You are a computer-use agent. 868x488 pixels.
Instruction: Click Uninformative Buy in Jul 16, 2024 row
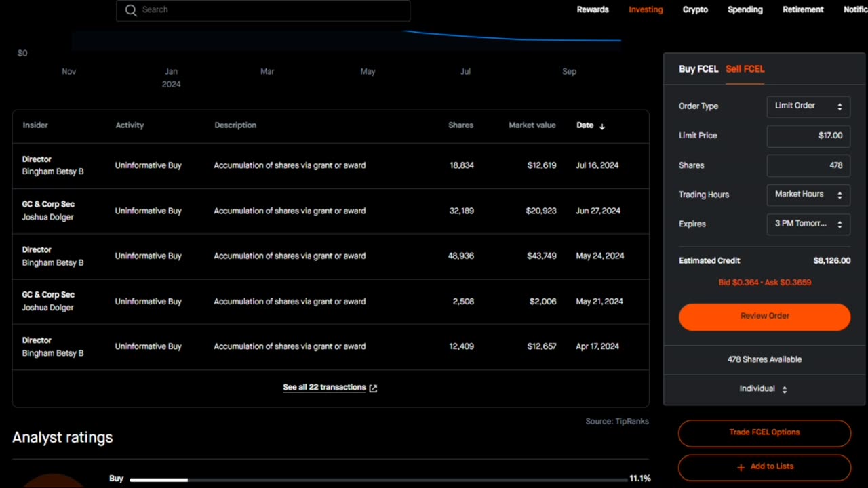(x=148, y=165)
